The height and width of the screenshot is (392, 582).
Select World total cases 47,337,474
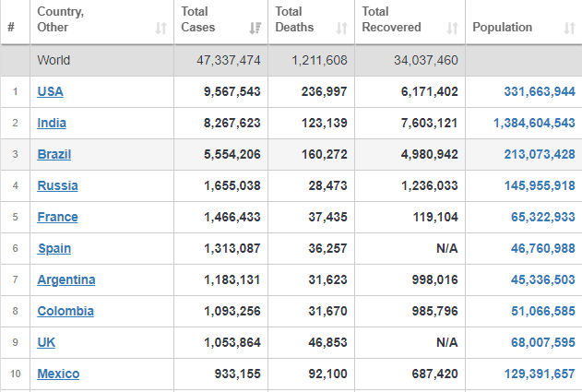pyautogui.click(x=228, y=60)
